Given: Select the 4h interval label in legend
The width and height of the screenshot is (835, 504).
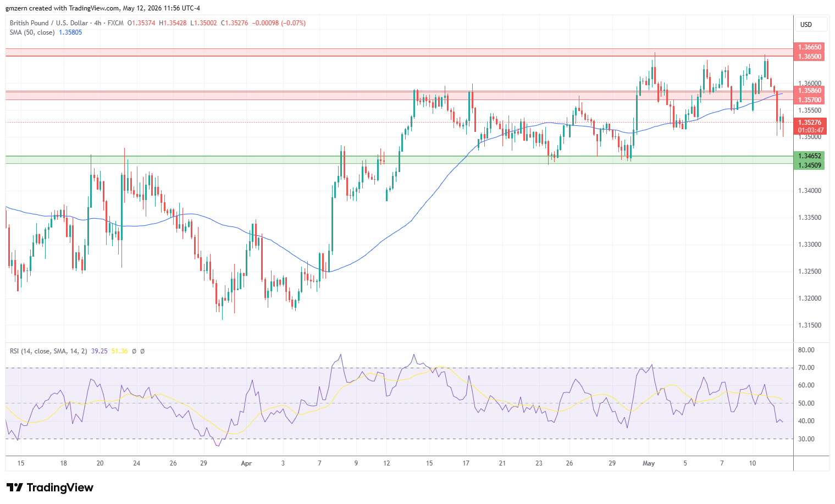Looking at the screenshot, I should tap(98, 23).
